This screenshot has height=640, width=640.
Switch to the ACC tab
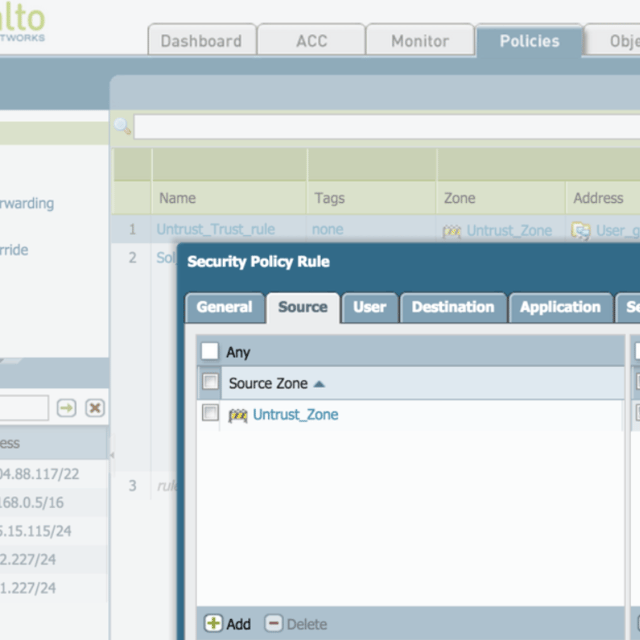point(311,40)
